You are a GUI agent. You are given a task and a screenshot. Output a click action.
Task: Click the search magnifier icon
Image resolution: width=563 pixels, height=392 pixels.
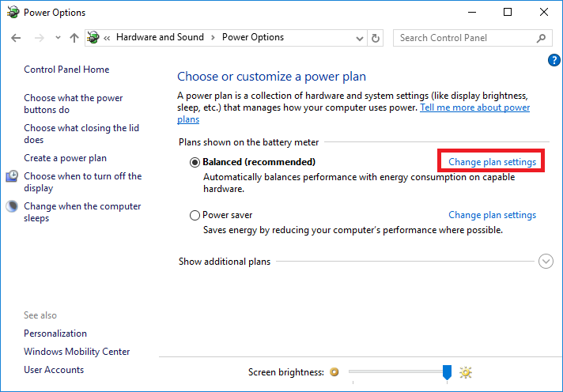[542, 37]
